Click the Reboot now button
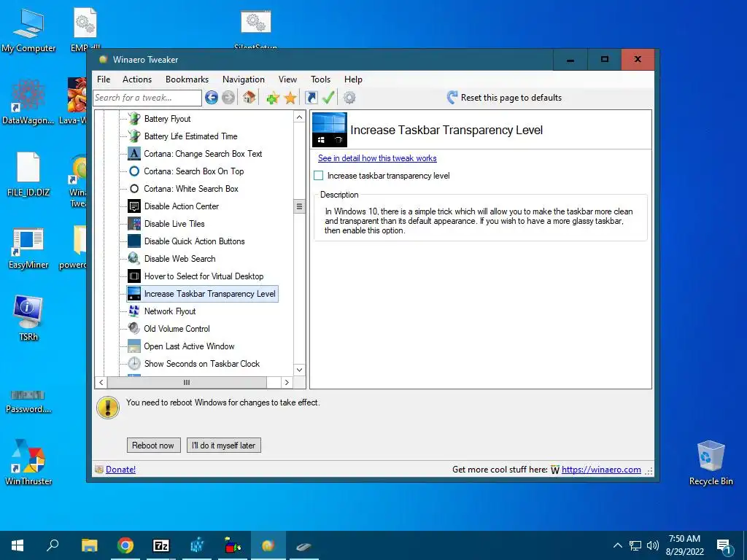 [153, 446]
